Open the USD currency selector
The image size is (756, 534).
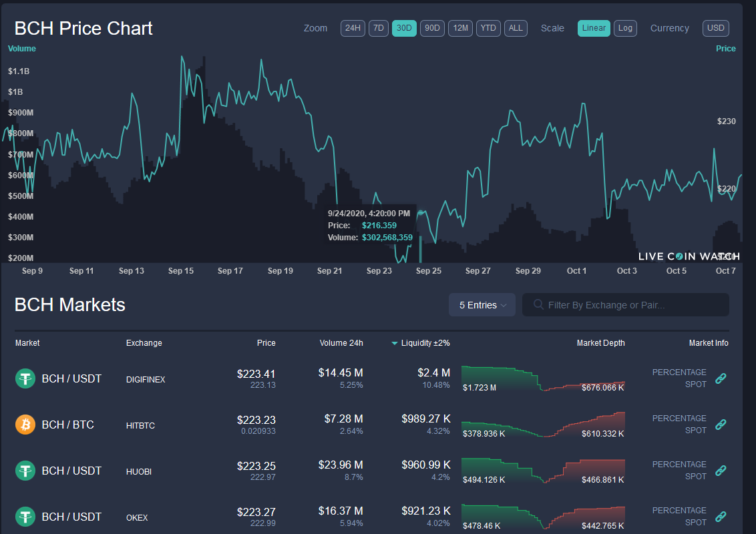tap(715, 28)
